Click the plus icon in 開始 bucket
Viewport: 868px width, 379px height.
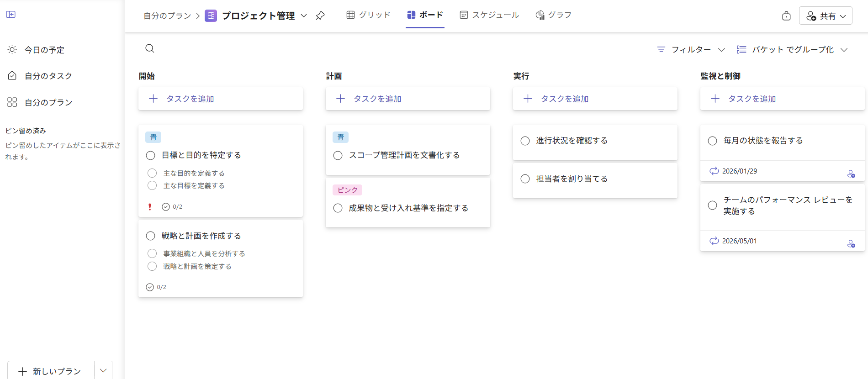[153, 99]
